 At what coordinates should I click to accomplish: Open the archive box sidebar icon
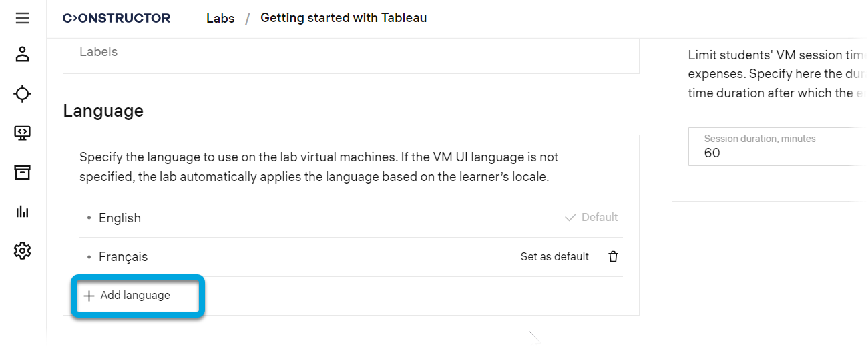(22, 173)
